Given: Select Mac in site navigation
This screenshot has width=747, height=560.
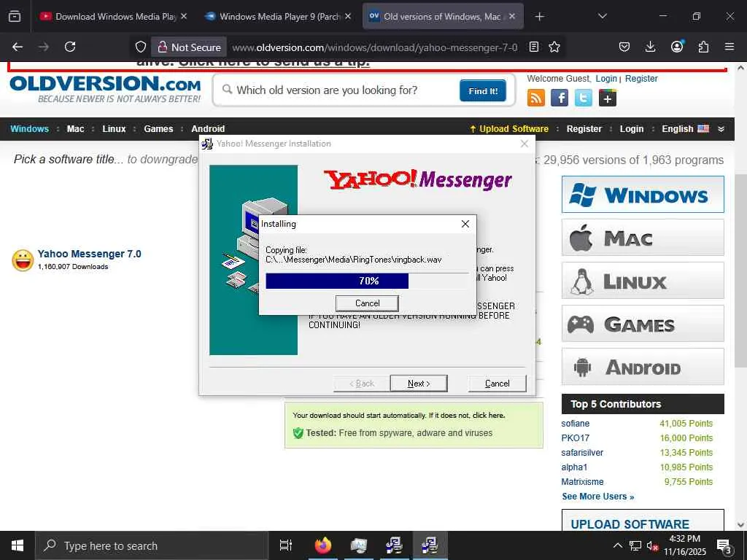Looking at the screenshot, I should (75, 128).
